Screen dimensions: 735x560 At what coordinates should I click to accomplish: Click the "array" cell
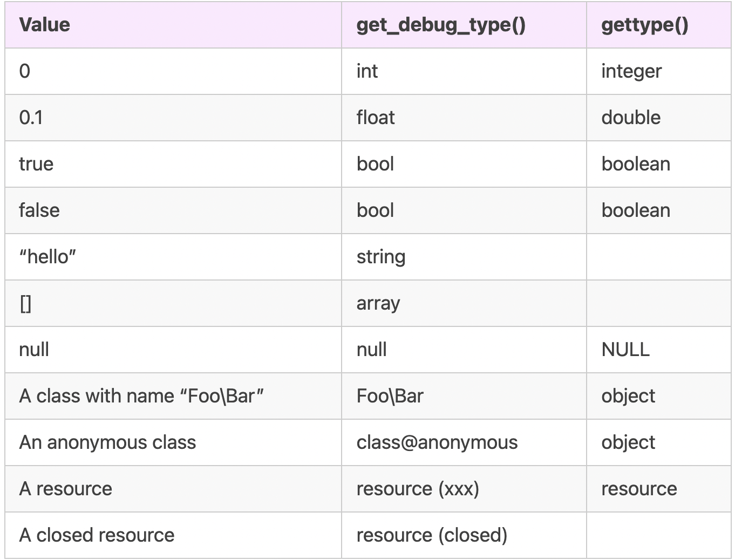tap(378, 303)
